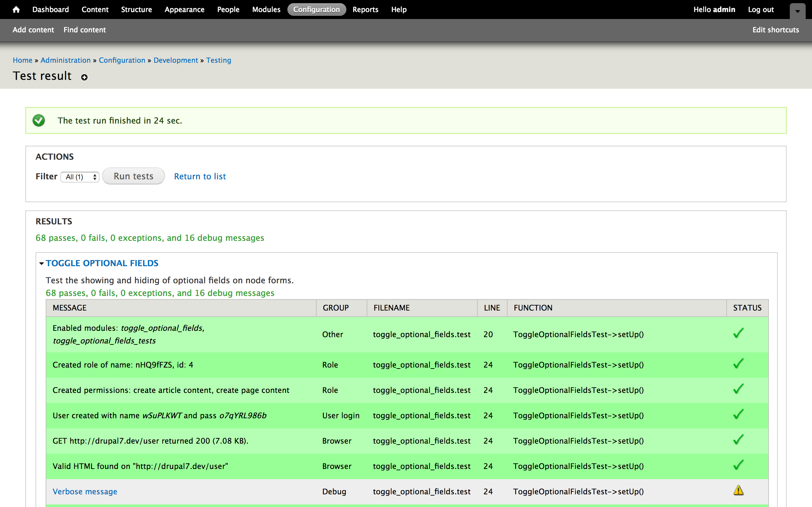
Task: Click the home icon in admin toolbar
Action: pyautogui.click(x=16, y=10)
